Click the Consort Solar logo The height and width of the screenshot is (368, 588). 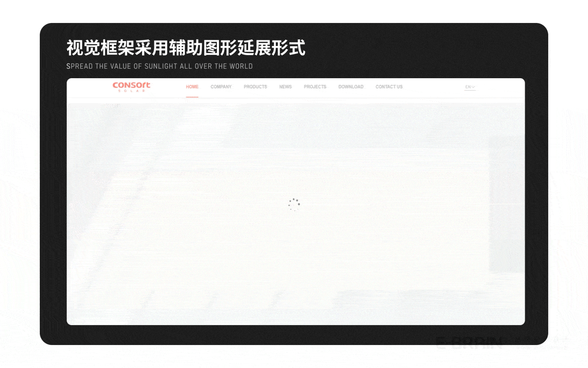coord(131,85)
